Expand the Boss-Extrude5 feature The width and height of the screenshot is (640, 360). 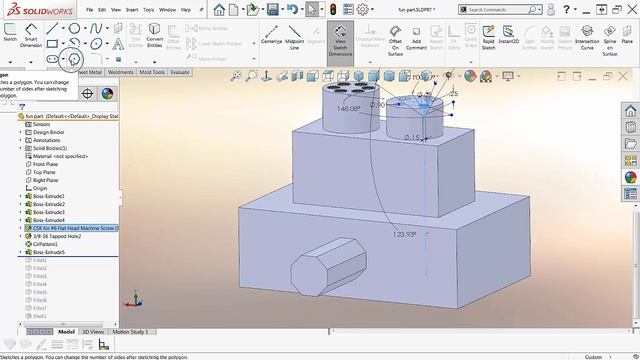click(21, 252)
